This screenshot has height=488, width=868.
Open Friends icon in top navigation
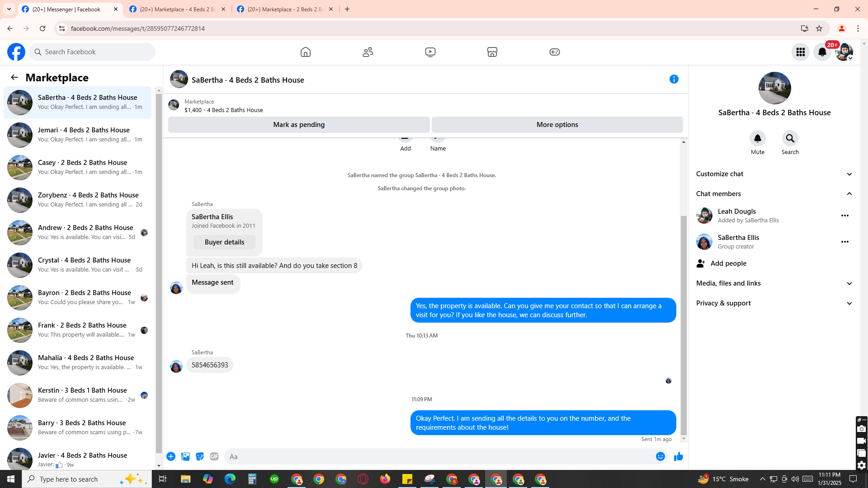[368, 52]
